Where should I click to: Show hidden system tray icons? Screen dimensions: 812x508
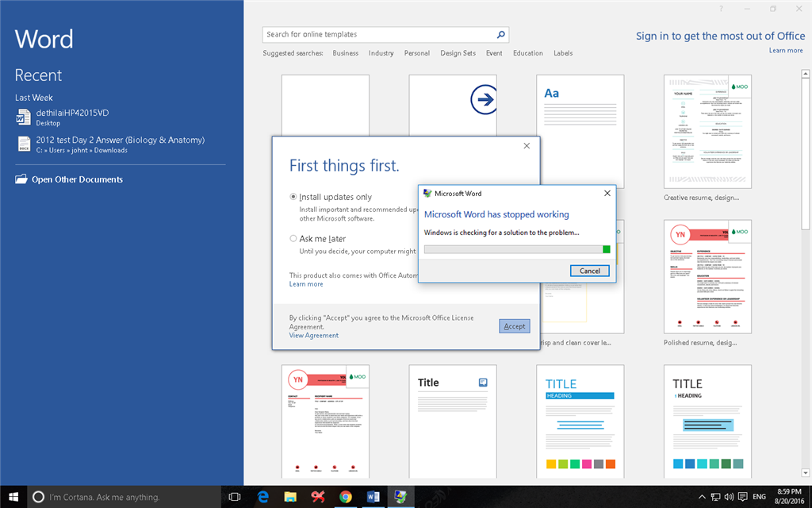702,497
